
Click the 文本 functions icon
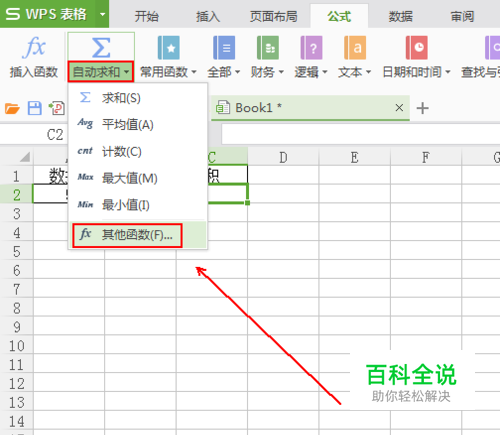[355, 48]
